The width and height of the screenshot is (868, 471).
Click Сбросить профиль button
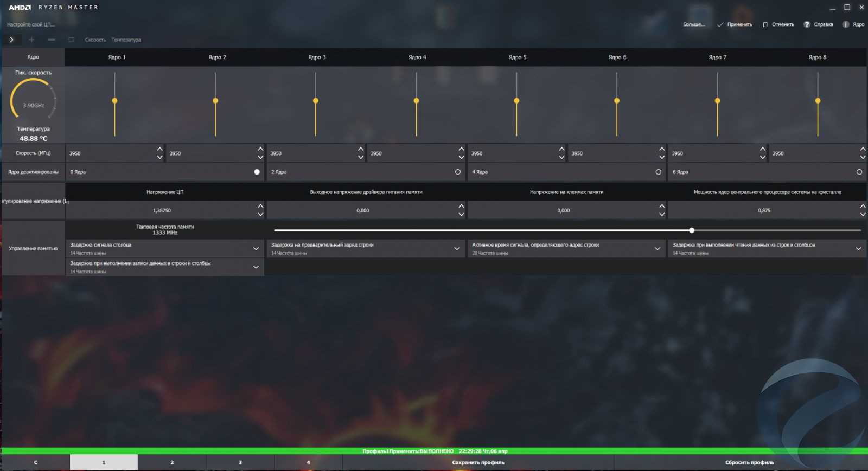(749, 462)
